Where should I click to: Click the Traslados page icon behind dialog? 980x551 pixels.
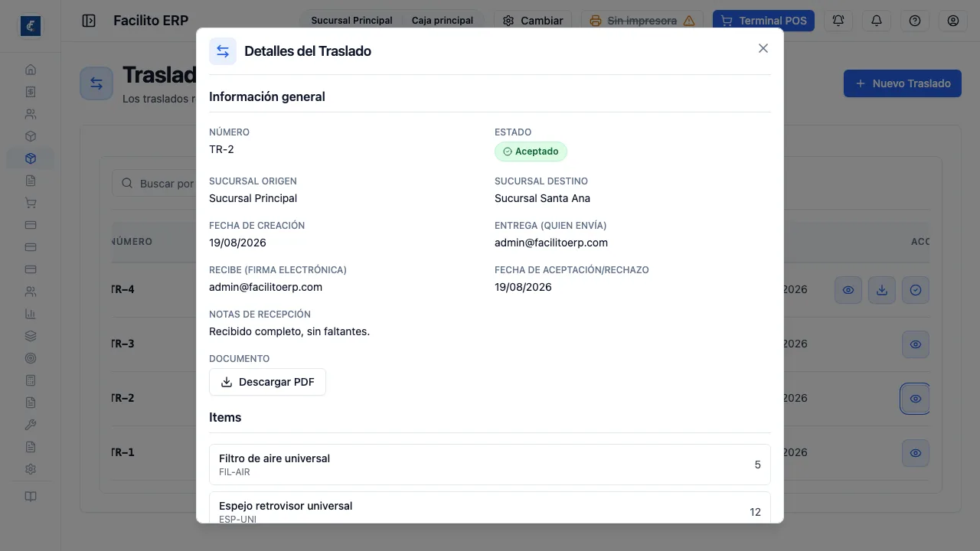click(96, 83)
